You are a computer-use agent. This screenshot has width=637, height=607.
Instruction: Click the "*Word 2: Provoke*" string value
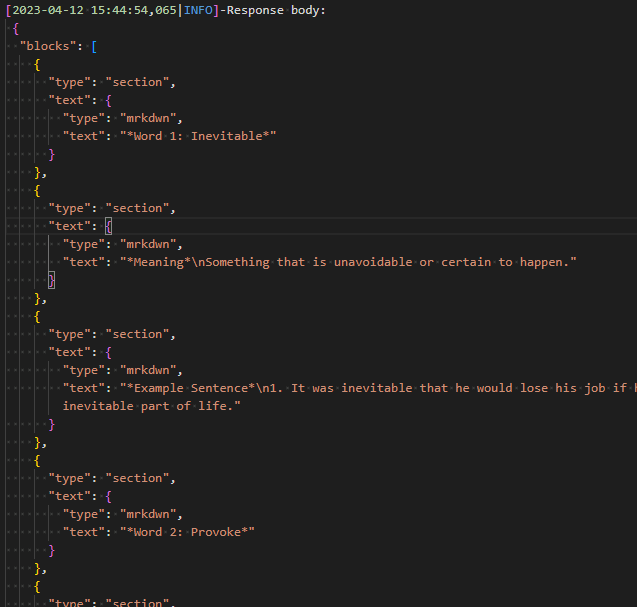coord(187,532)
